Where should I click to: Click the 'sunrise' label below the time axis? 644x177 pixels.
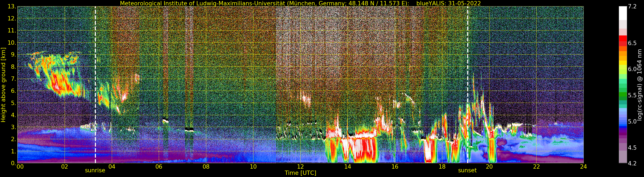click(95, 171)
